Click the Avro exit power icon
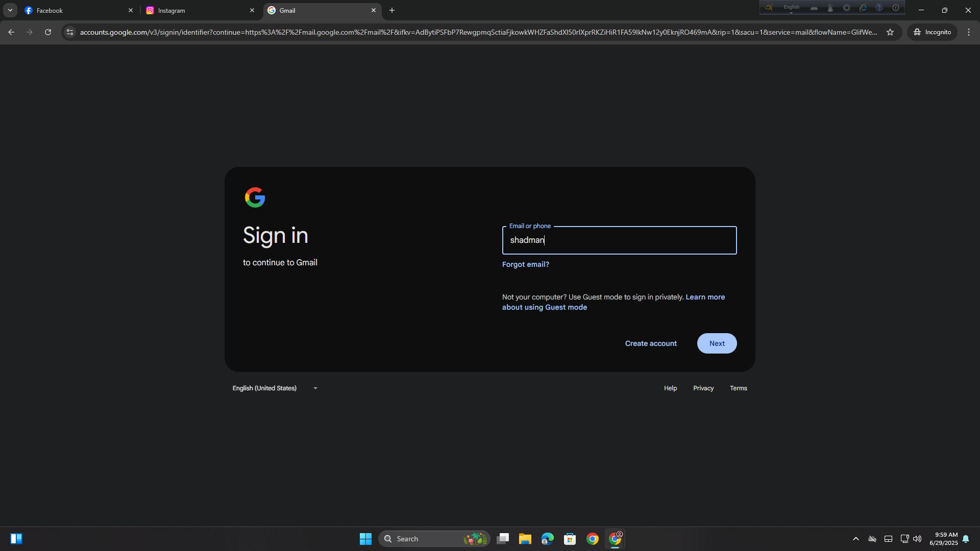The image size is (980, 551). 896,8
